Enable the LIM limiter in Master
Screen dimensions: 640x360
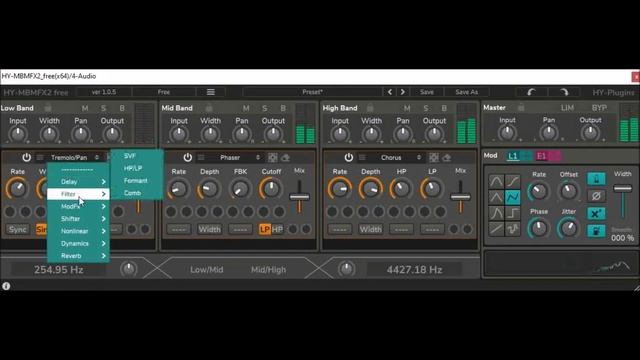[x=567, y=108]
